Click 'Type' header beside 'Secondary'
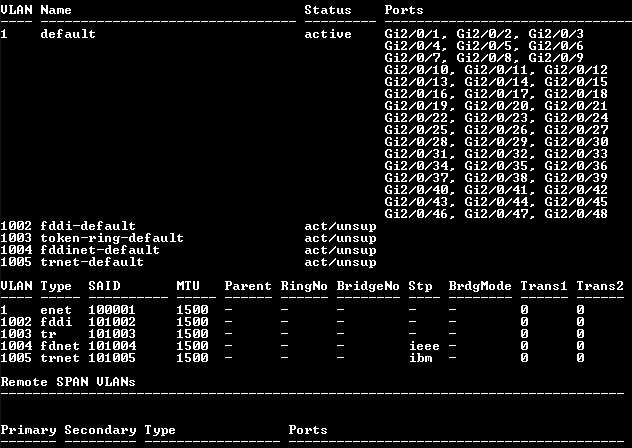Image resolution: width=632 pixels, height=448 pixels. coord(160,430)
